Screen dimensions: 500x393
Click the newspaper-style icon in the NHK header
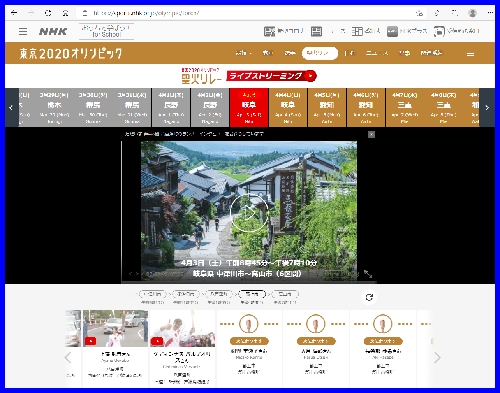(316, 31)
